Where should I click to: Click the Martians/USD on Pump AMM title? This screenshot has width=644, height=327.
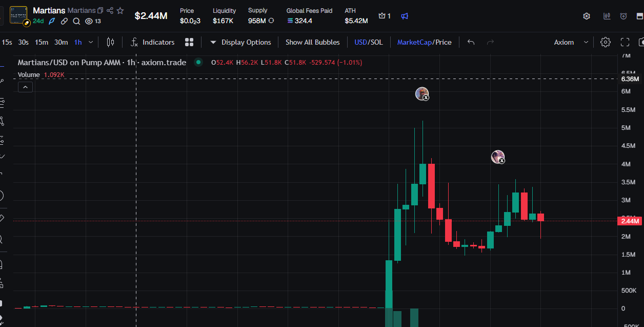click(x=102, y=63)
